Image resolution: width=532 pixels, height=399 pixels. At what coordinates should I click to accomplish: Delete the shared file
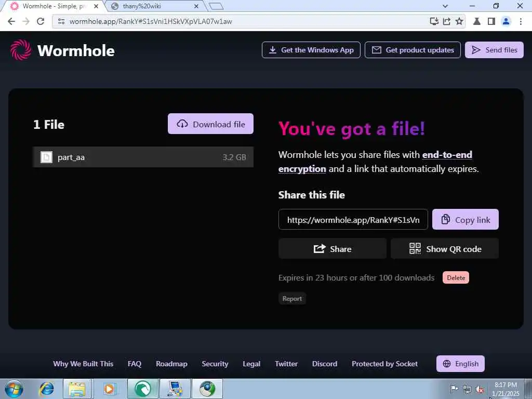click(x=456, y=277)
